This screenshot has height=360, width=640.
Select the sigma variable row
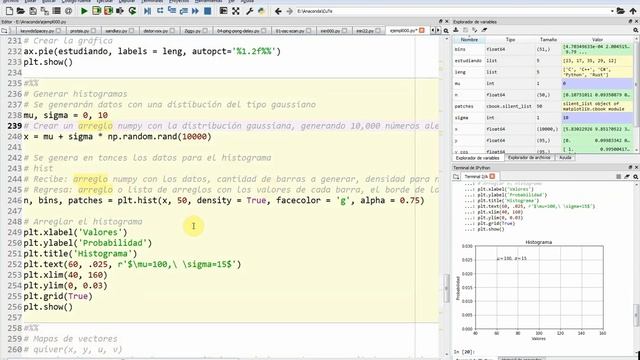543,118
